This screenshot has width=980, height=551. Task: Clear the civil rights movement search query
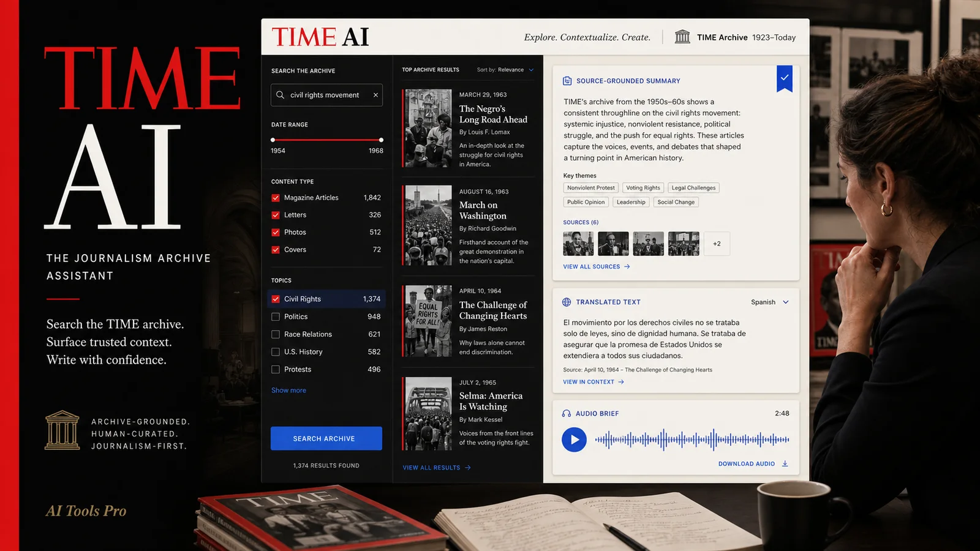[375, 95]
